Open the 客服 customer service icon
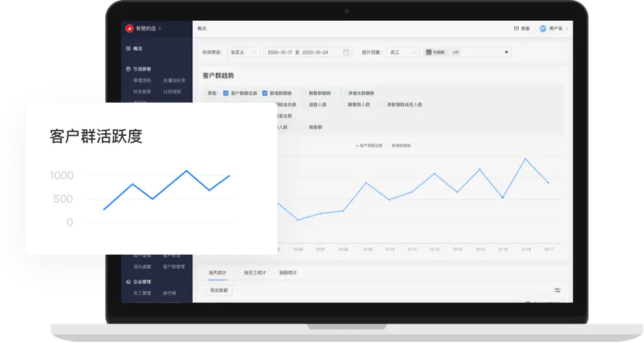Screen dimensions: 644x343 pos(516,29)
